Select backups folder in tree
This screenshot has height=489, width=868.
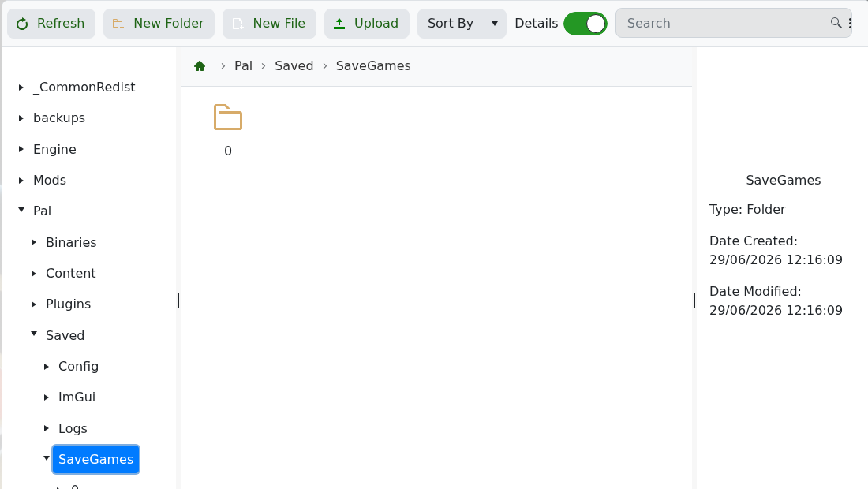58,118
